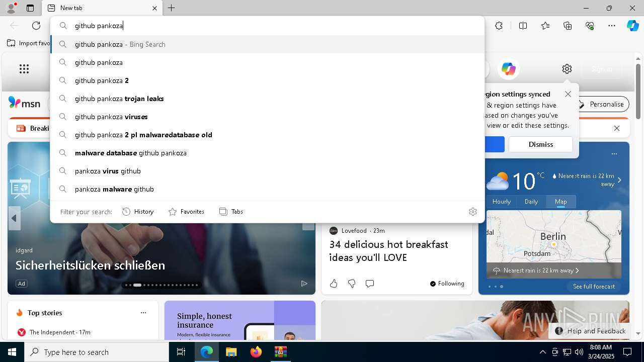Expand nearest rain details chevron
This screenshot has height=362, width=644.
[619, 180]
